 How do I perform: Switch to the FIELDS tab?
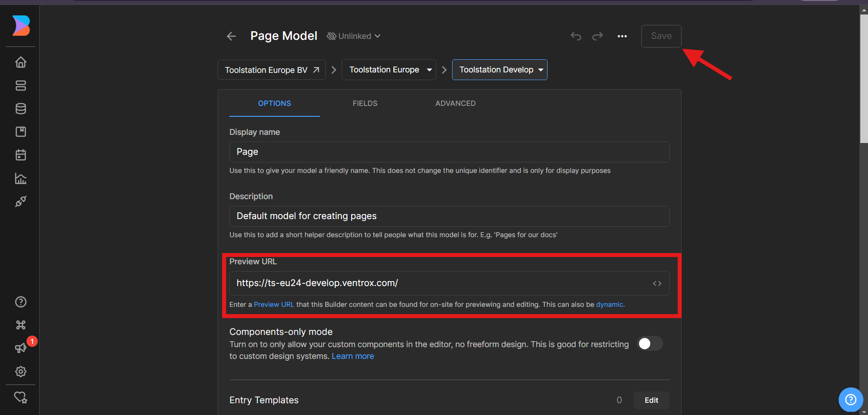(365, 103)
